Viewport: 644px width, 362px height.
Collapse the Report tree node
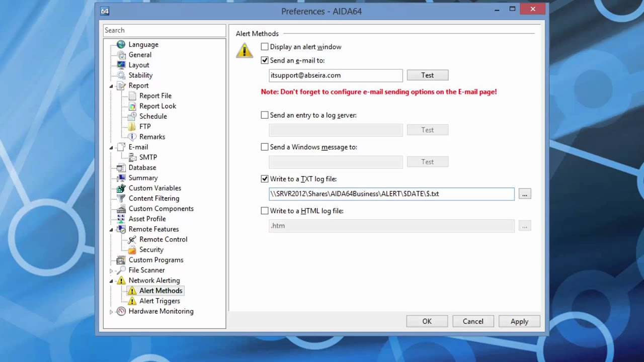(112, 86)
